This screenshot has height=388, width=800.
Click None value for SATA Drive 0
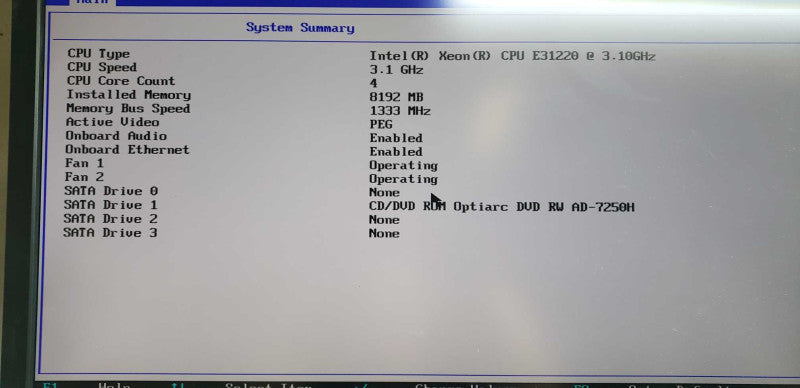[384, 192]
